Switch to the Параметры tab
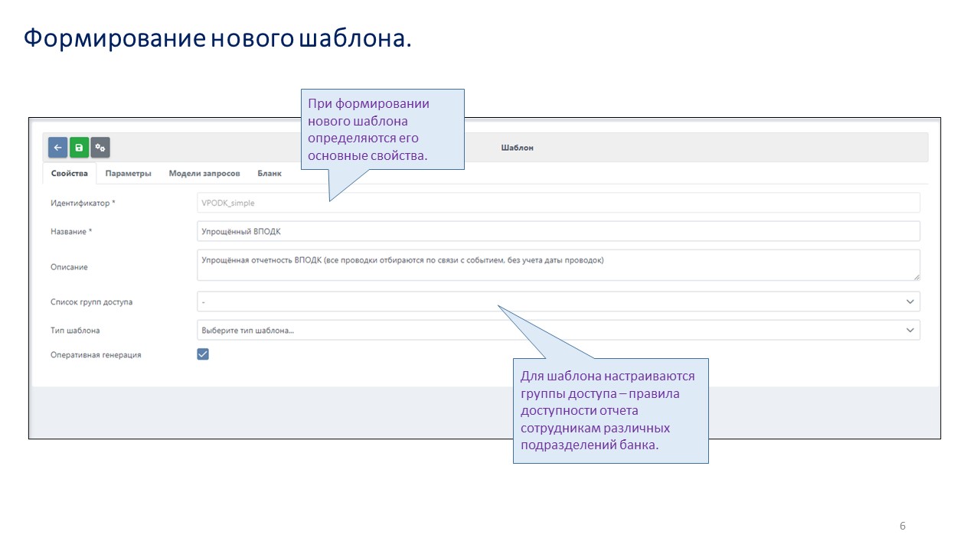980x551 pixels. click(x=129, y=174)
